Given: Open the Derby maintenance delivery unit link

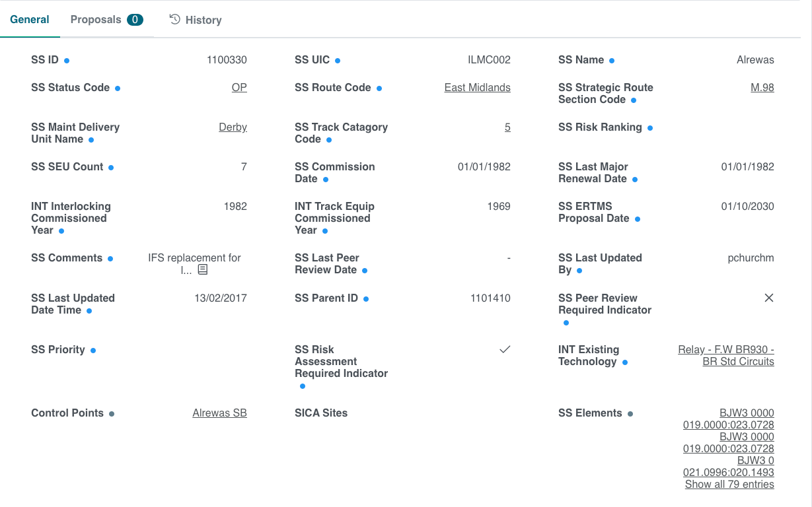Looking at the screenshot, I should coord(233,127).
